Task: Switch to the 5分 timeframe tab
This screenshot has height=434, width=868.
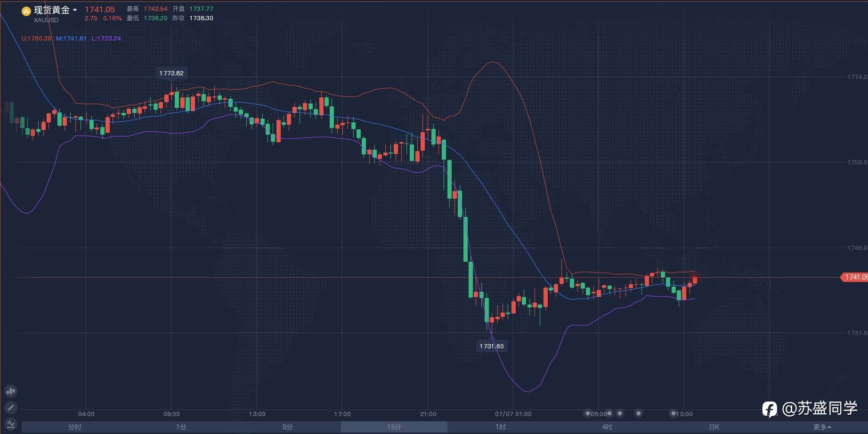Action: tap(288, 427)
